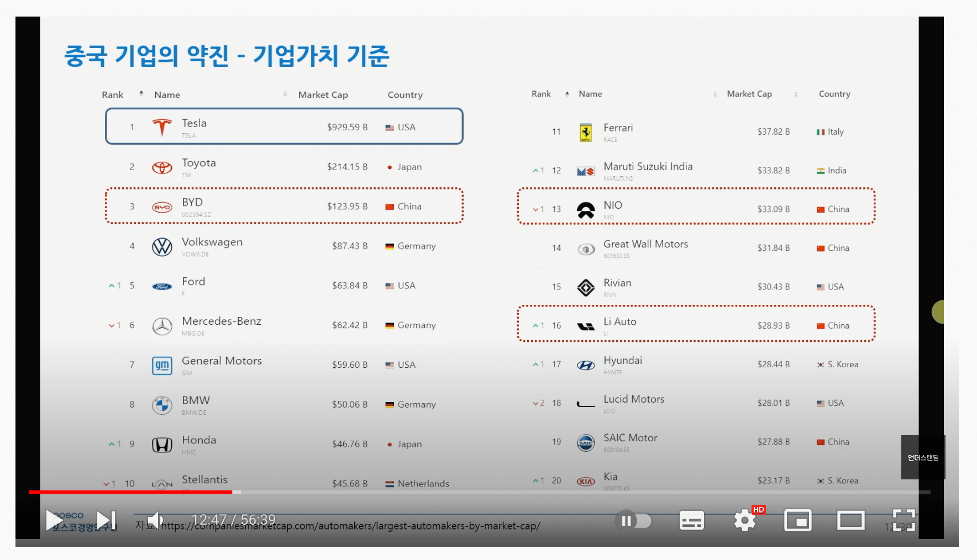This screenshot has height=560, width=977.
Task: Click the Tesla logo icon
Action: [162, 128]
